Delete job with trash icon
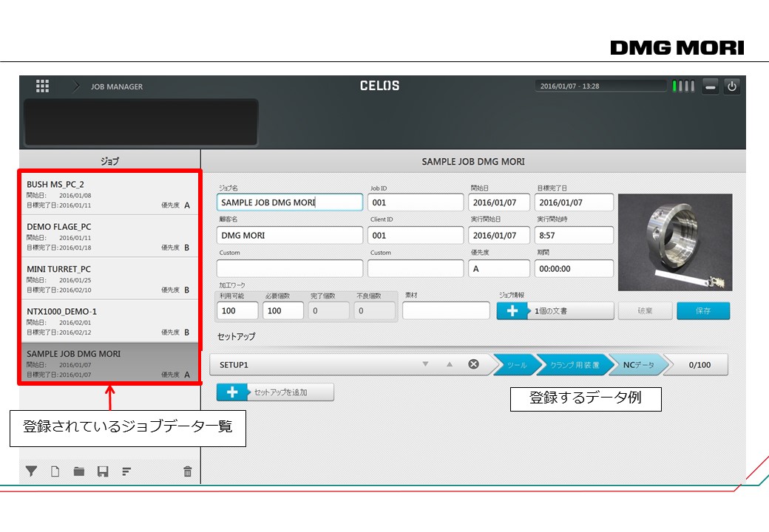 click(187, 471)
